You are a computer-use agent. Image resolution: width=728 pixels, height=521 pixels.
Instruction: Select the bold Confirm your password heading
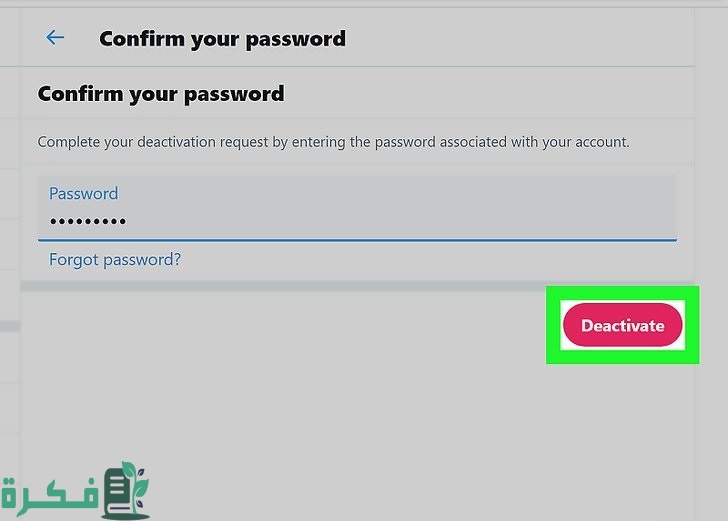161,94
